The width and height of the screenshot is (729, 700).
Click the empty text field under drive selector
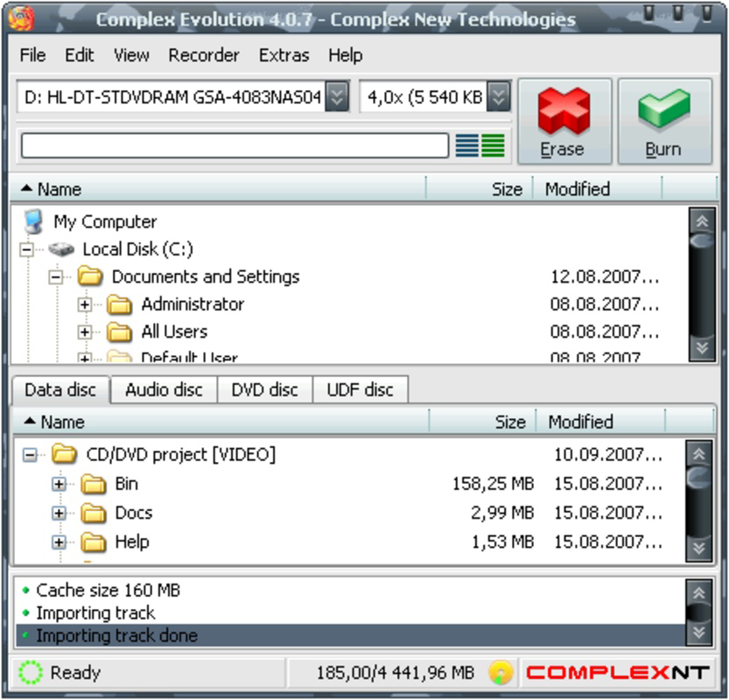(235, 145)
